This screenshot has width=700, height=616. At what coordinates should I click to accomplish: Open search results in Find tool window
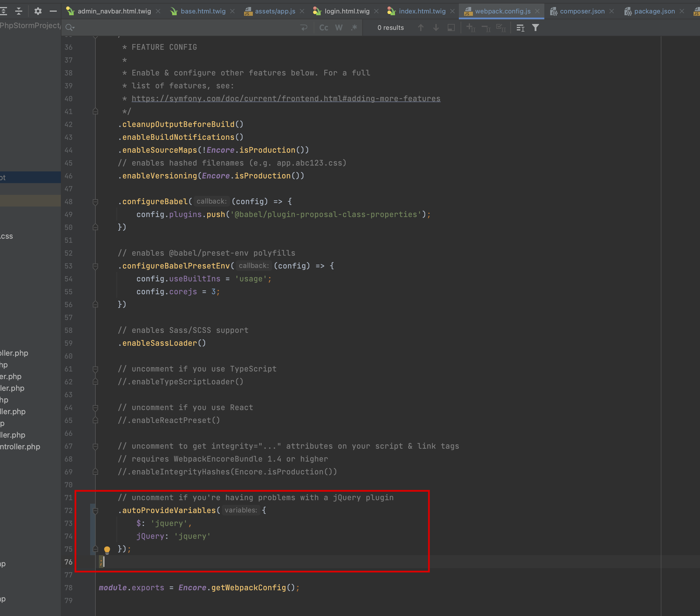521,28
